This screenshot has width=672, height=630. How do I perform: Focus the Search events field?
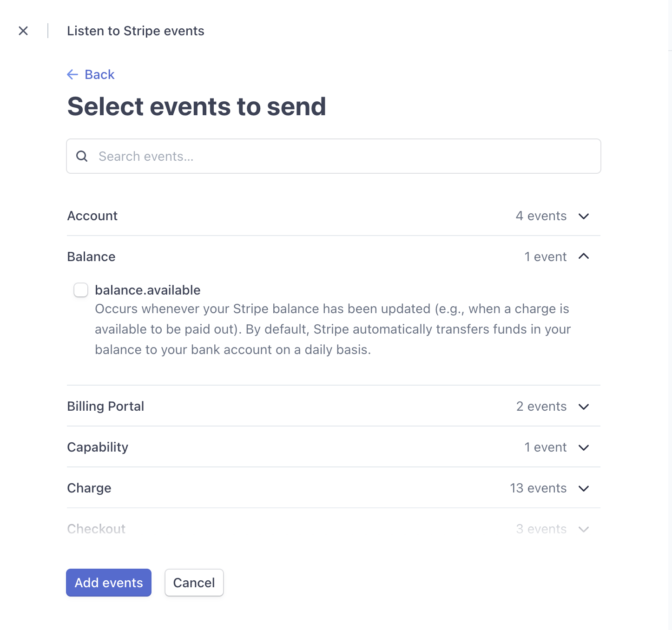[344, 156]
